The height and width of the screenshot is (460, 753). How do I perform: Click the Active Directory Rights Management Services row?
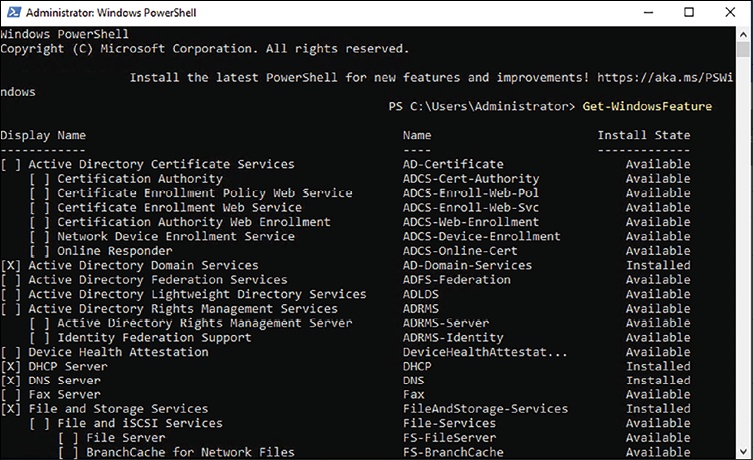pyautogui.click(x=346, y=309)
